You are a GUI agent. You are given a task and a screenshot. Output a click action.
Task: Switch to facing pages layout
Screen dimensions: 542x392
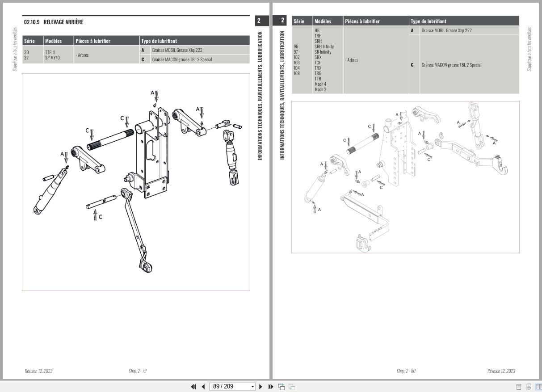(x=538, y=387)
